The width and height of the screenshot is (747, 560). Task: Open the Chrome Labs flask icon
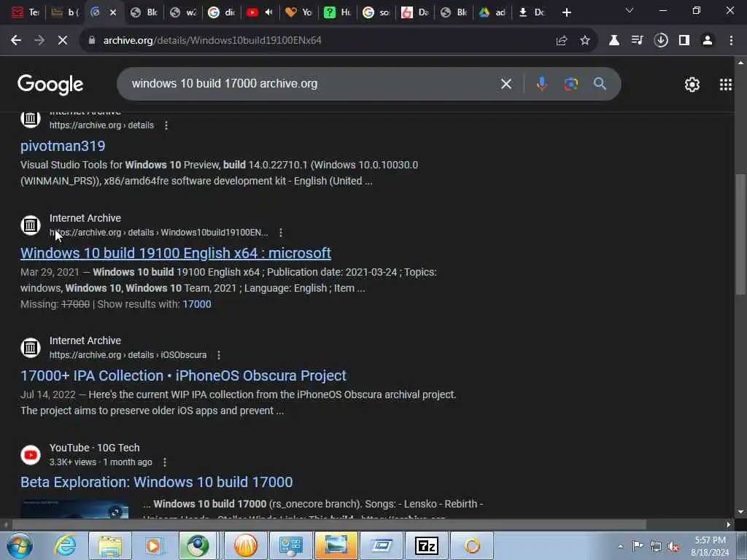coord(614,41)
